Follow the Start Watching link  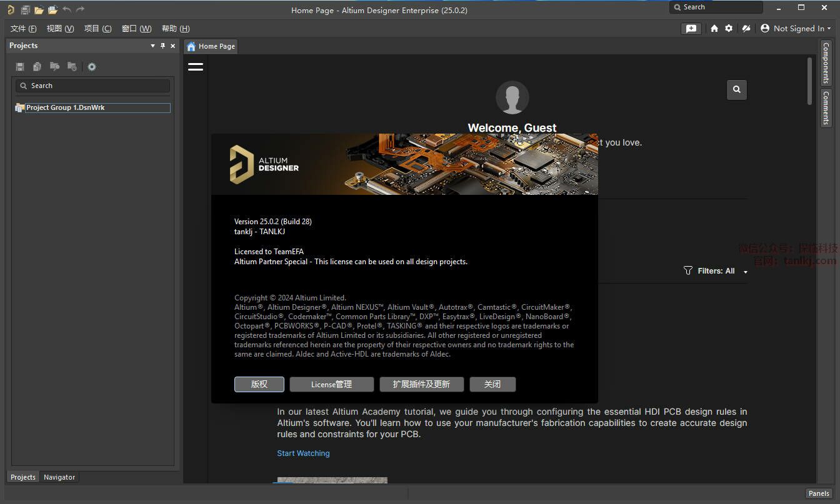tap(303, 453)
